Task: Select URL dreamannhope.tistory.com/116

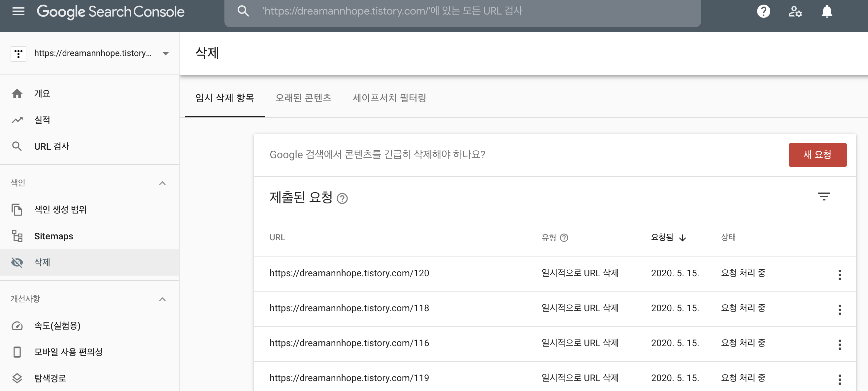Action: 349,343
